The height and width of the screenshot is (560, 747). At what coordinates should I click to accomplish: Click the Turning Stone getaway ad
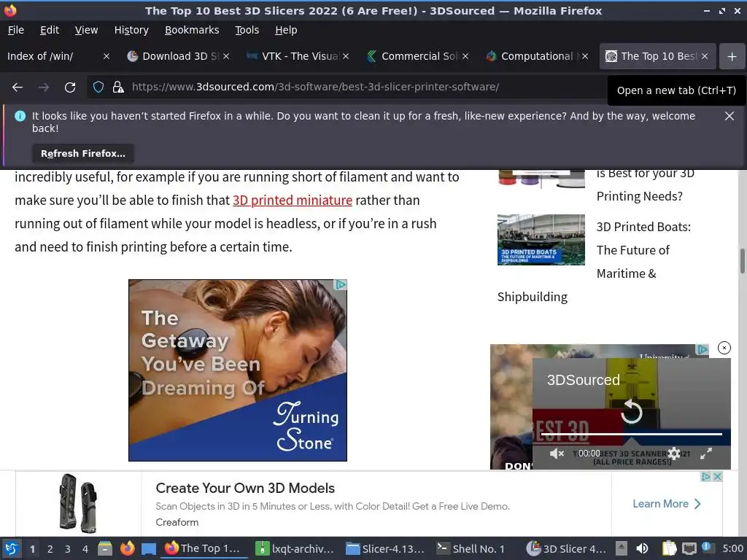click(x=238, y=370)
